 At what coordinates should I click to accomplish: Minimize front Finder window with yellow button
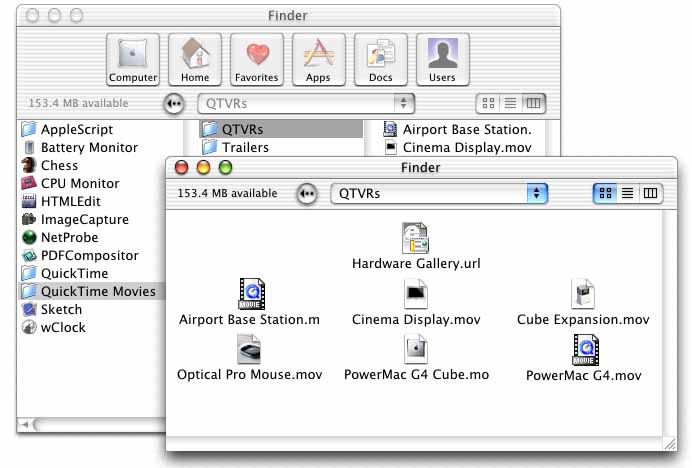(x=203, y=168)
